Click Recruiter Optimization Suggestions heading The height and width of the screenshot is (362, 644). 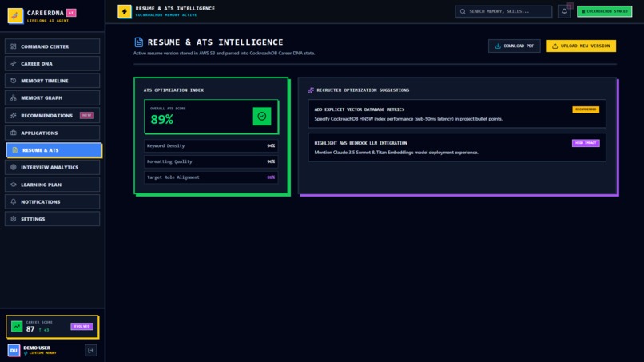[363, 90]
